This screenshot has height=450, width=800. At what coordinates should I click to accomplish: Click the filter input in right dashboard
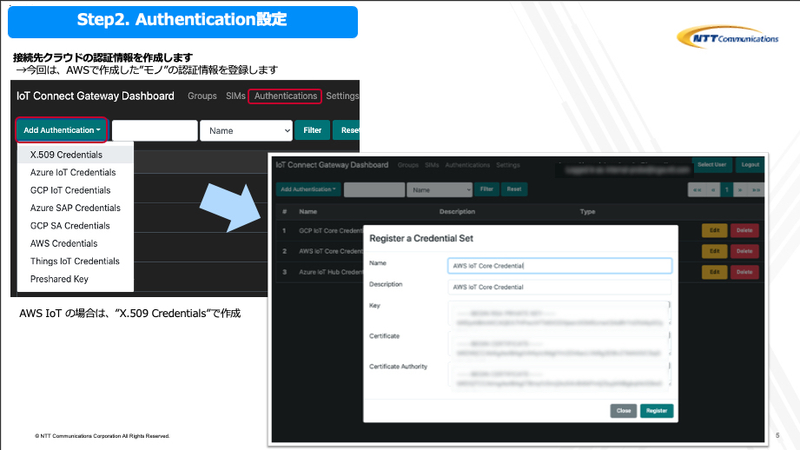click(374, 190)
